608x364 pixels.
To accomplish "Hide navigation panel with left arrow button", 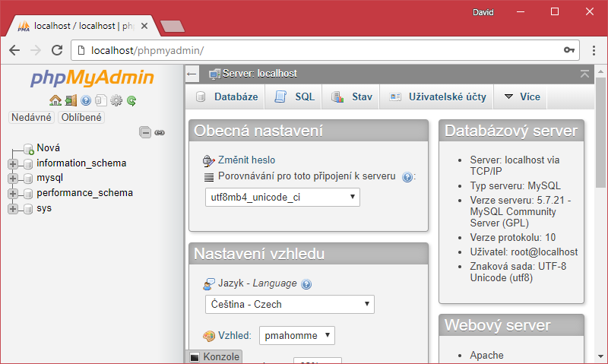I will [192, 74].
